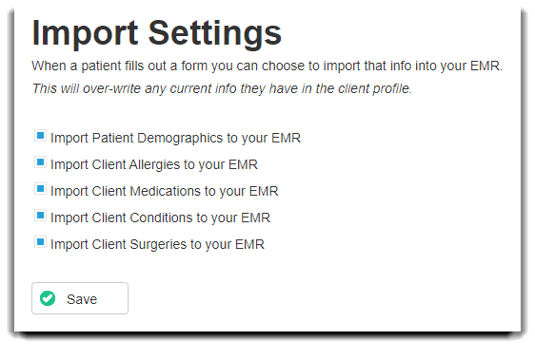Click the Import Settings heading
The image size is (535, 360).
point(157,33)
